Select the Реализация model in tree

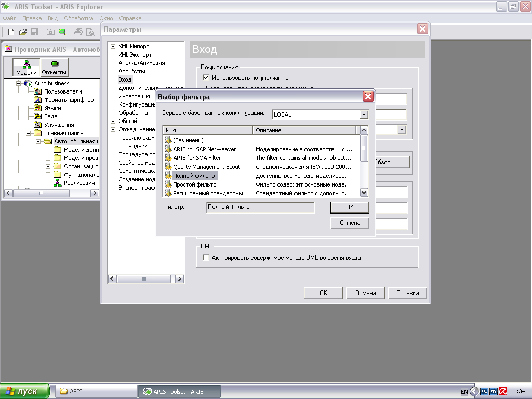(79, 183)
